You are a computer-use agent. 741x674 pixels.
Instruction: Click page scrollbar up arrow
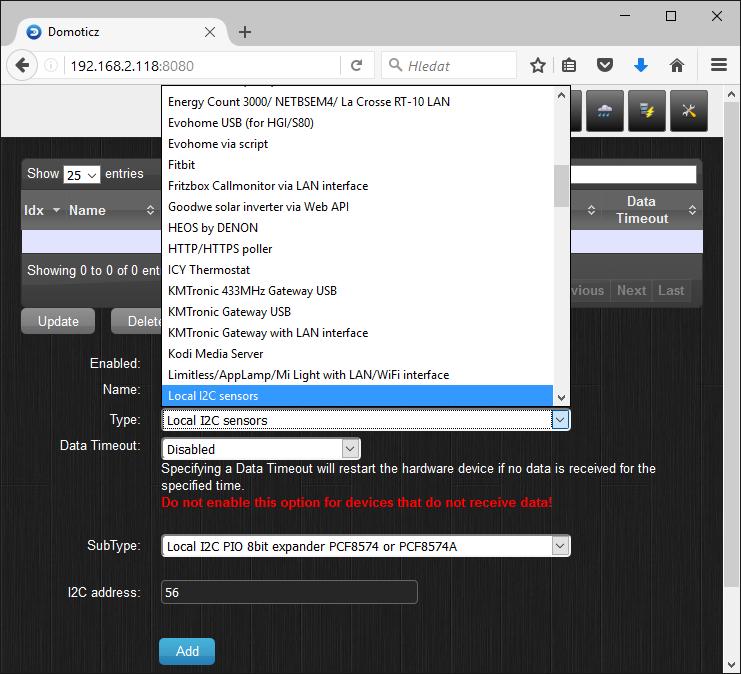[x=732, y=95]
